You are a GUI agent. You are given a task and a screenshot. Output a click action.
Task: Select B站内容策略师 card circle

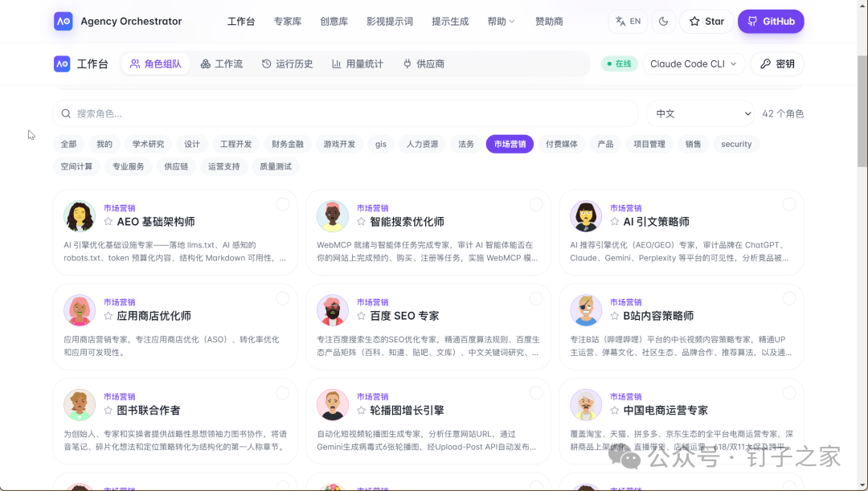click(x=789, y=298)
